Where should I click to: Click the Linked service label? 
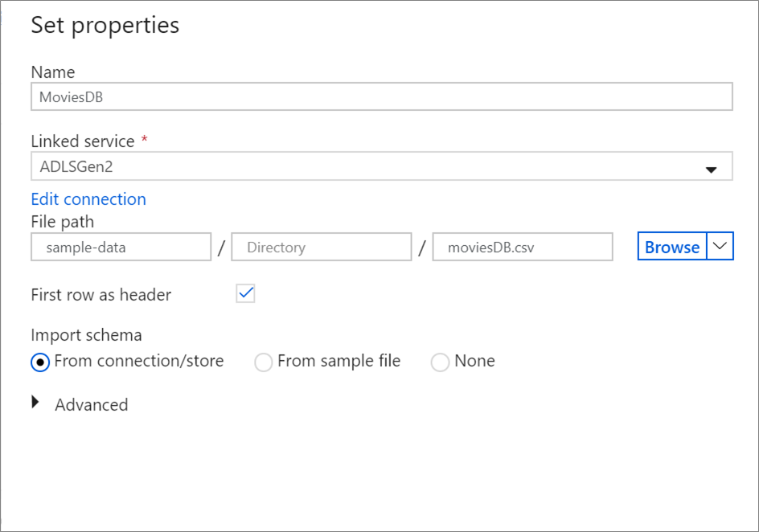(83, 141)
